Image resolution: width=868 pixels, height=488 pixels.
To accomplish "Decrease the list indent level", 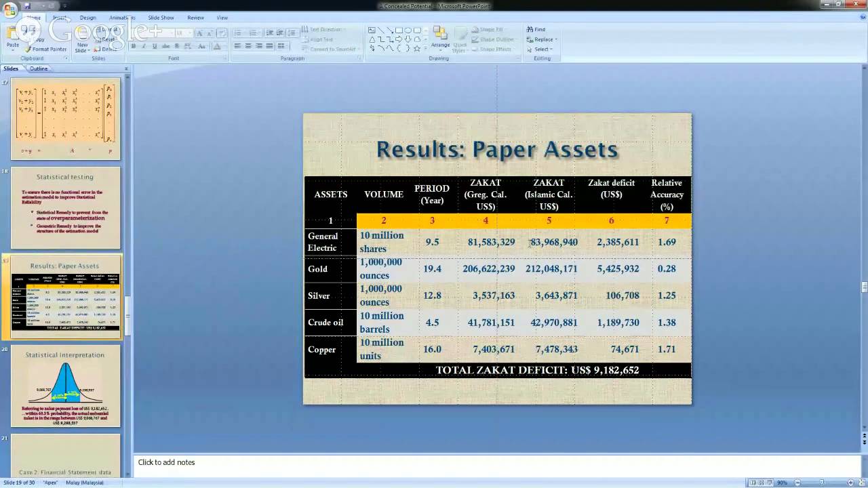I will point(270,33).
